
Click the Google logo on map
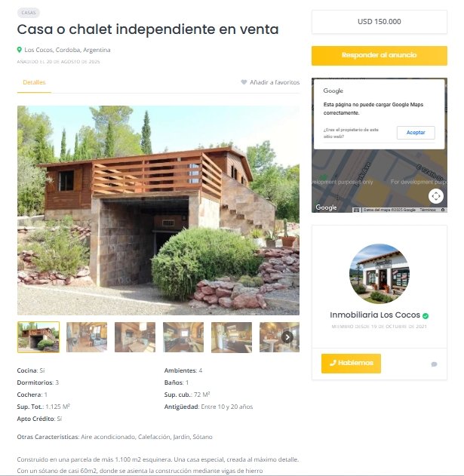pos(326,207)
